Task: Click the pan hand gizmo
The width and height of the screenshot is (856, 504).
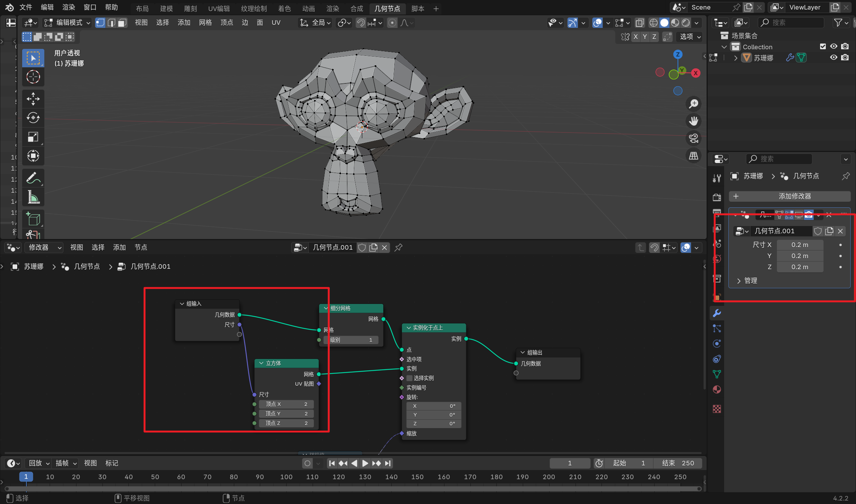Action: (x=694, y=121)
